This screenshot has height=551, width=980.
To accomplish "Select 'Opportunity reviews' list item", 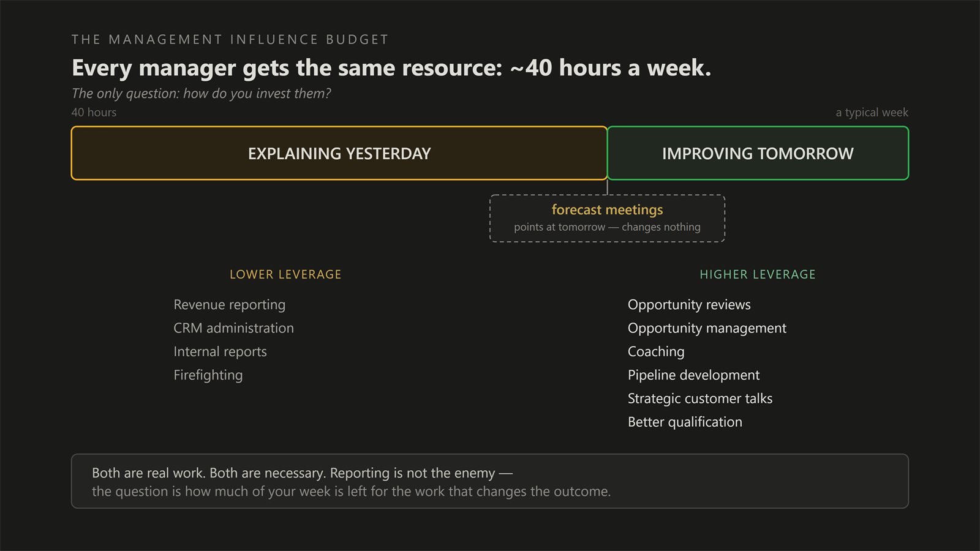I will pyautogui.click(x=689, y=305).
